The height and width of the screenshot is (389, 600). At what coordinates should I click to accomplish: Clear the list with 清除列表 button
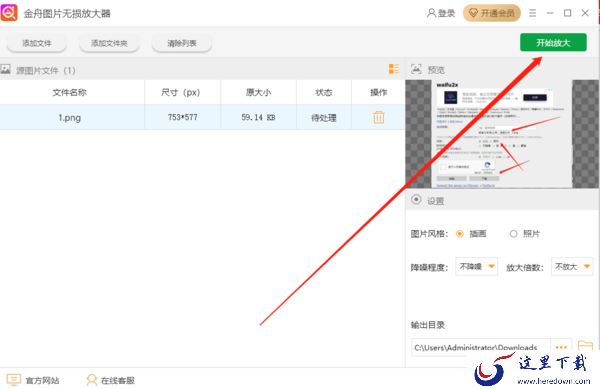(182, 43)
